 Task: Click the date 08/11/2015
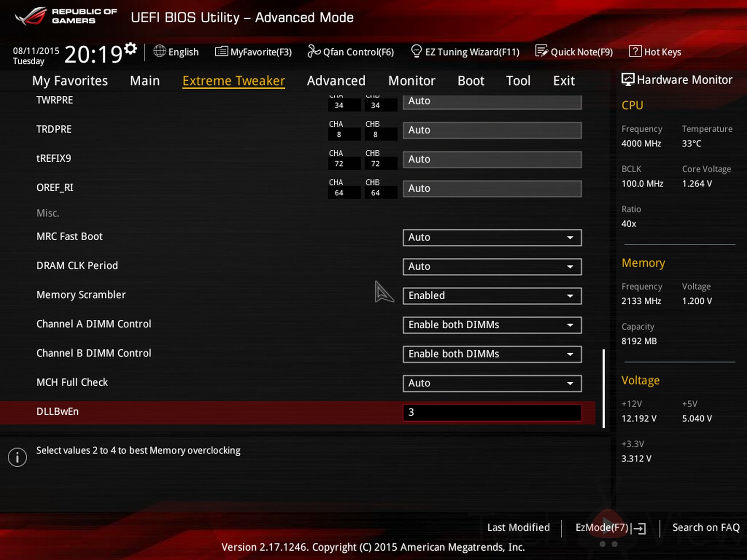point(36,51)
